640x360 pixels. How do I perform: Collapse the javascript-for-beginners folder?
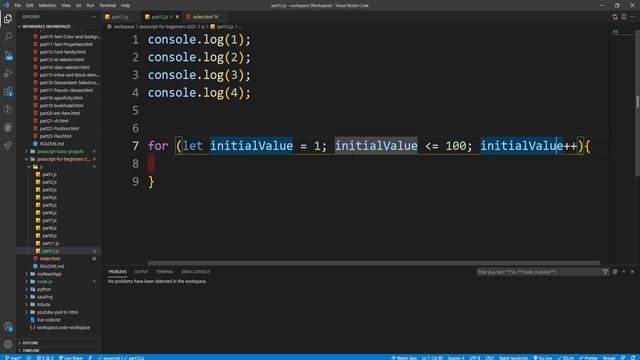click(58, 159)
